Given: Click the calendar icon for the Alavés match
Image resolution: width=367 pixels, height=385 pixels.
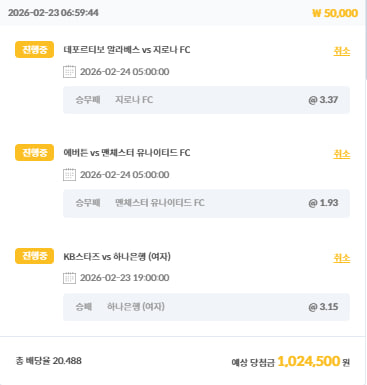Looking at the screenshot, I should pos(69,72).
